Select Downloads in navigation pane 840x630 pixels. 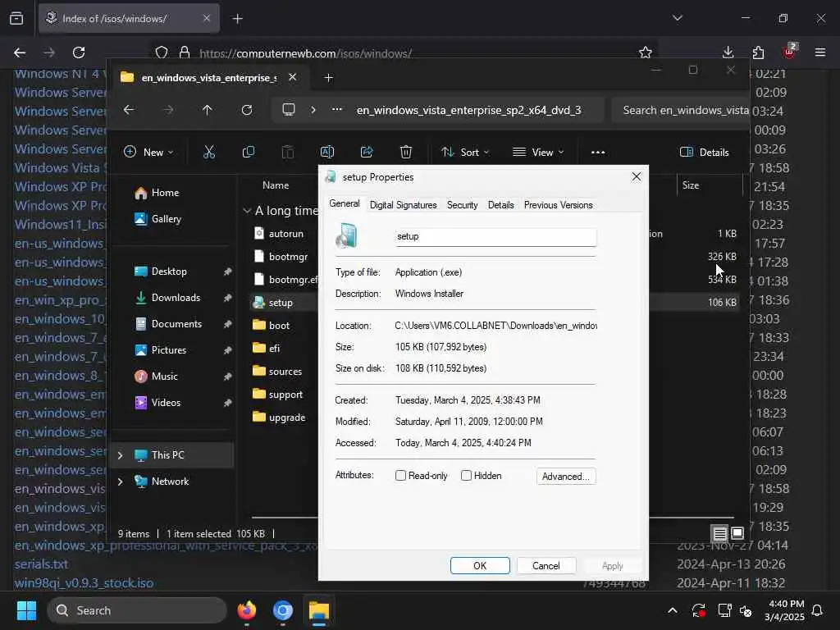click(x=176, y=297)
